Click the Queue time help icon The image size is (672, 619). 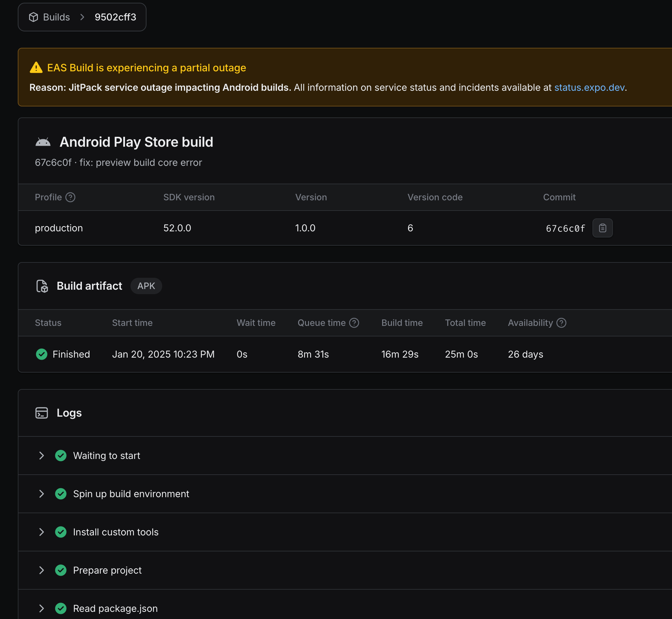tap(354, 323)
